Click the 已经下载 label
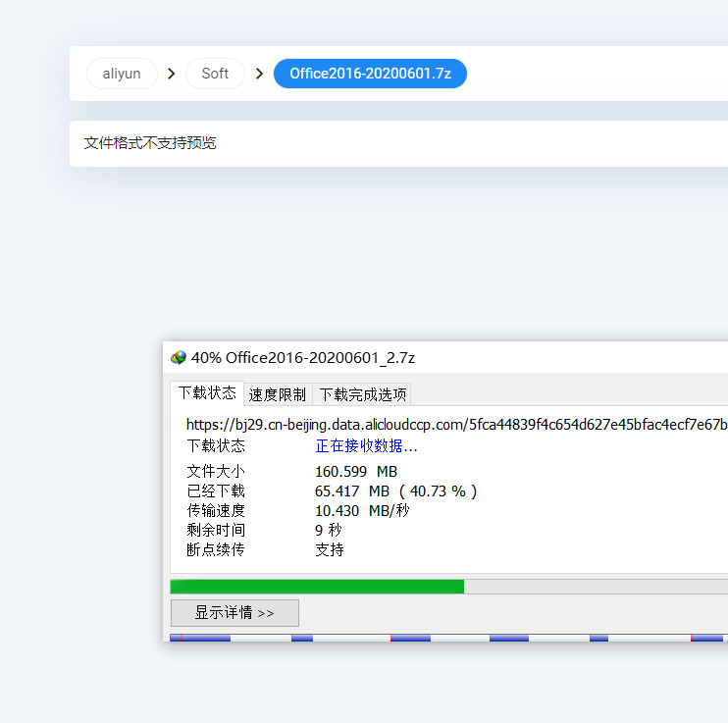The height and width of the screenshot is (723, 728). (216, 491)
